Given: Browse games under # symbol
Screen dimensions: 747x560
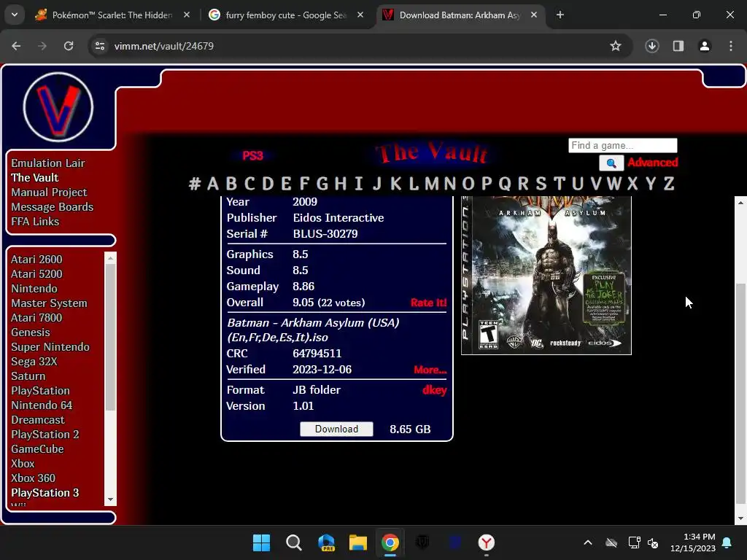Looking at the screenshot, I should (x=194, y=183).
